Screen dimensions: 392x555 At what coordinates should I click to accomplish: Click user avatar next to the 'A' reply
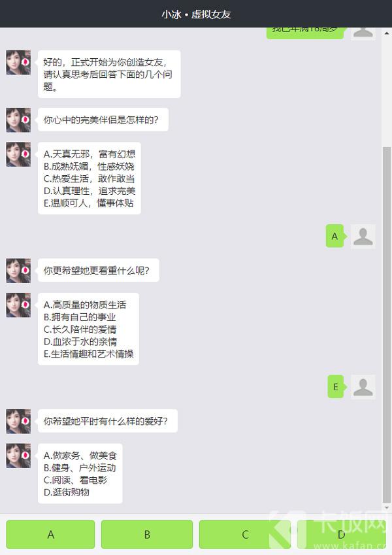coord(363,237)
